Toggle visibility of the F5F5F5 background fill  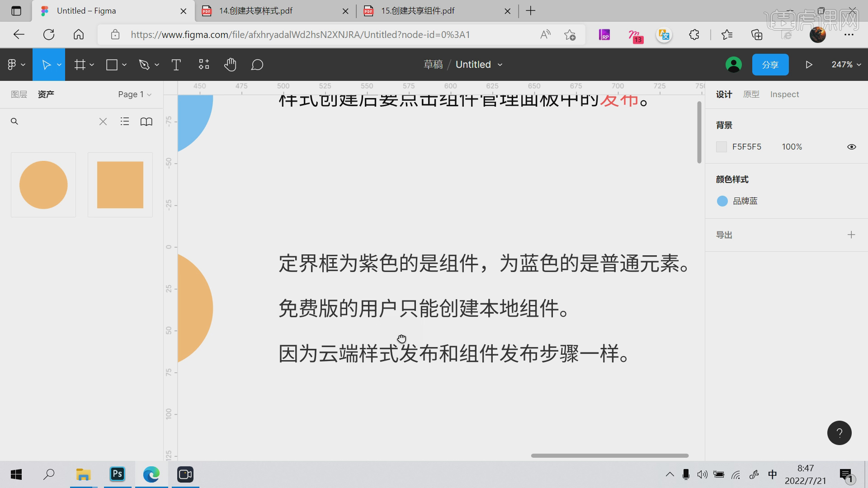[x=852, y=146]
